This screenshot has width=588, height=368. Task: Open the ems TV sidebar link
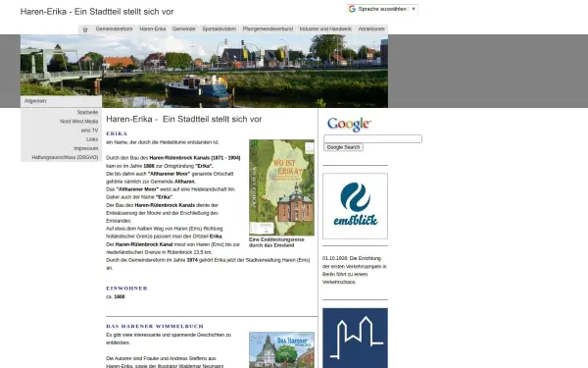pos(89,131)
